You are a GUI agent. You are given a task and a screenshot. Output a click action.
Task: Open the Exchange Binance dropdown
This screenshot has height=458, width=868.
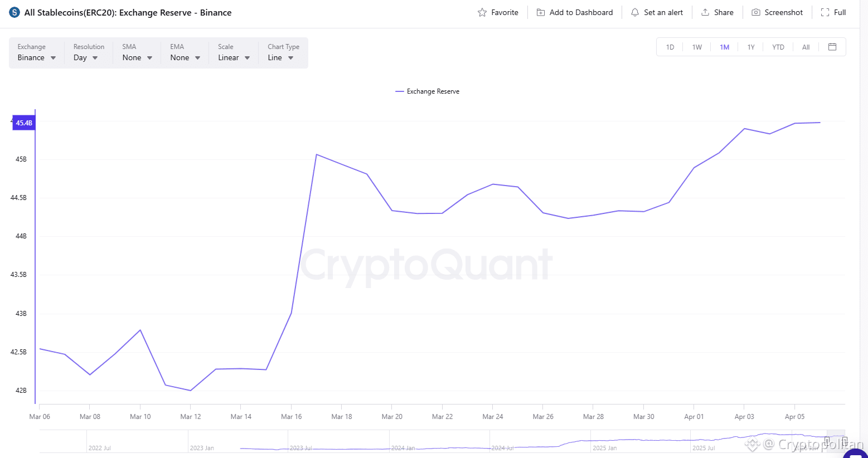37,58
